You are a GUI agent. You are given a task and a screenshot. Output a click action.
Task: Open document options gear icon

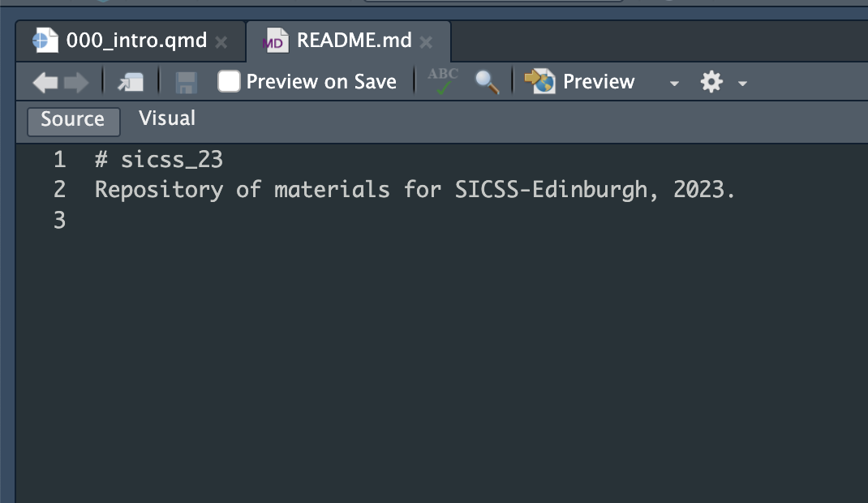(711, 82)
